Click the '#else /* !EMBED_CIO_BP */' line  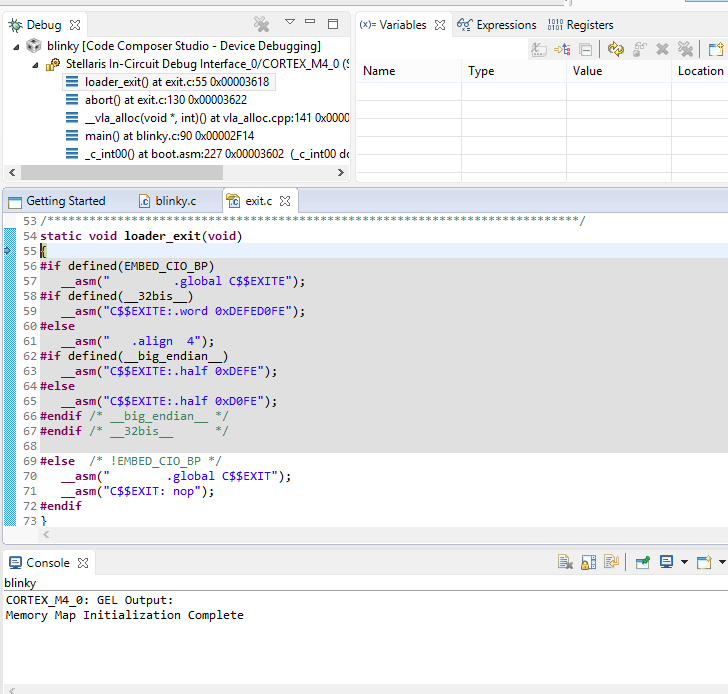(x=131, y=461)
